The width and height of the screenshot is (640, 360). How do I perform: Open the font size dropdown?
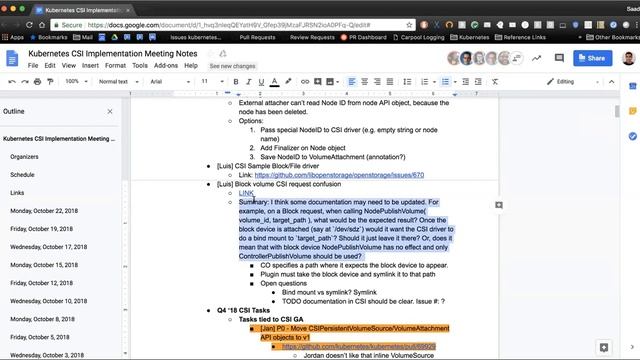coord(212,82)
